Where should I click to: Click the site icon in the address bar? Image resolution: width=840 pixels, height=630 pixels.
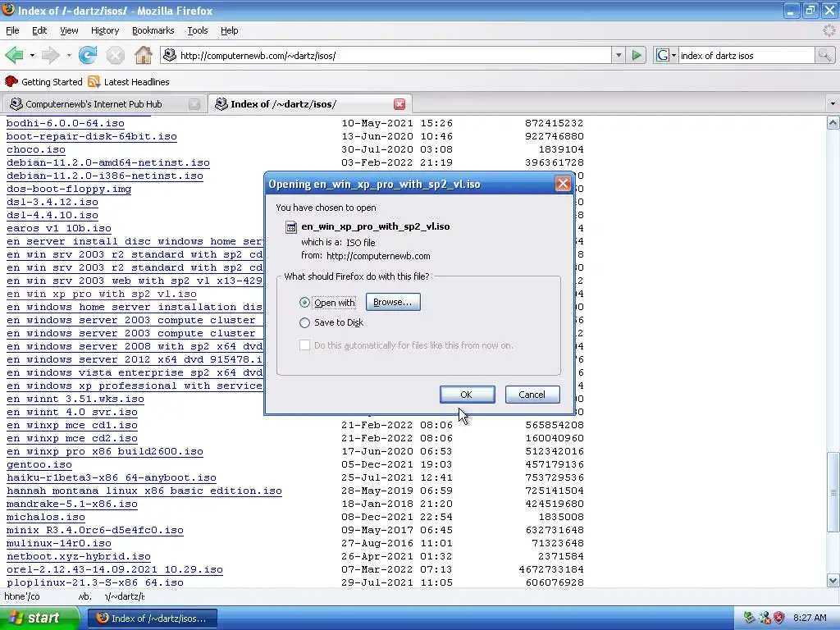(170, 55)
